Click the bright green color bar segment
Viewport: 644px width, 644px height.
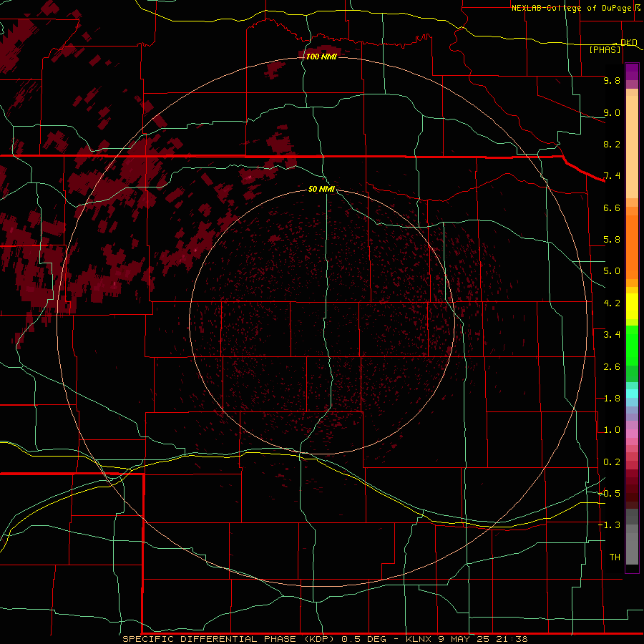pyautogui.click(x=632, y=345)
